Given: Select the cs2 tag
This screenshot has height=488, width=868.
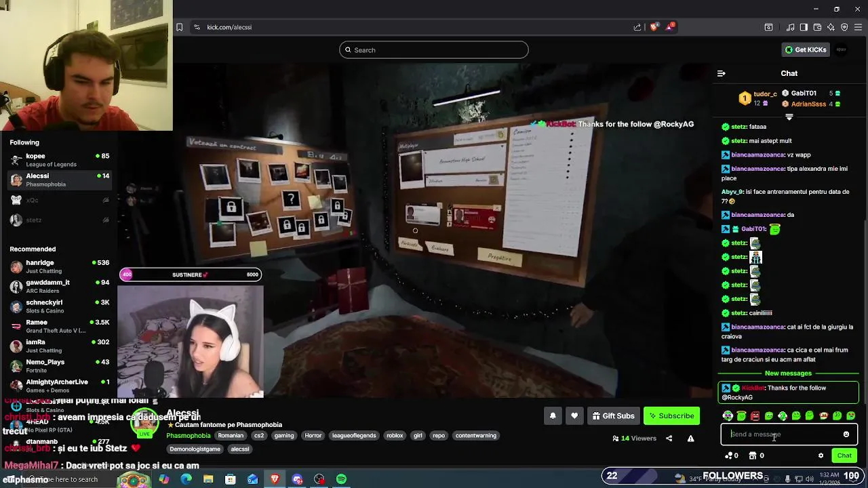Looking at the screenshot, I should pos(258,436).
